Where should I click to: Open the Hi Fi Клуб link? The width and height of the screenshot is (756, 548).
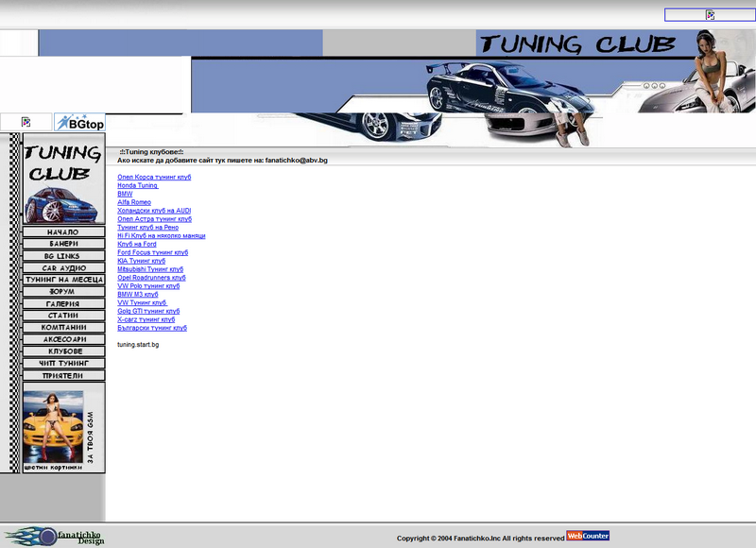162,235
